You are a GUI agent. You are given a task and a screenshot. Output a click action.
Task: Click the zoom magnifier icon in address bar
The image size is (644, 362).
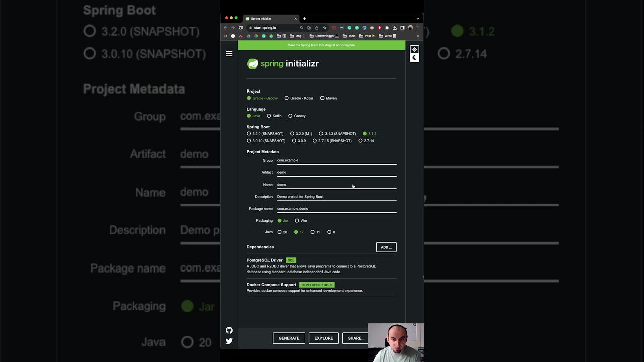(302, 28)
